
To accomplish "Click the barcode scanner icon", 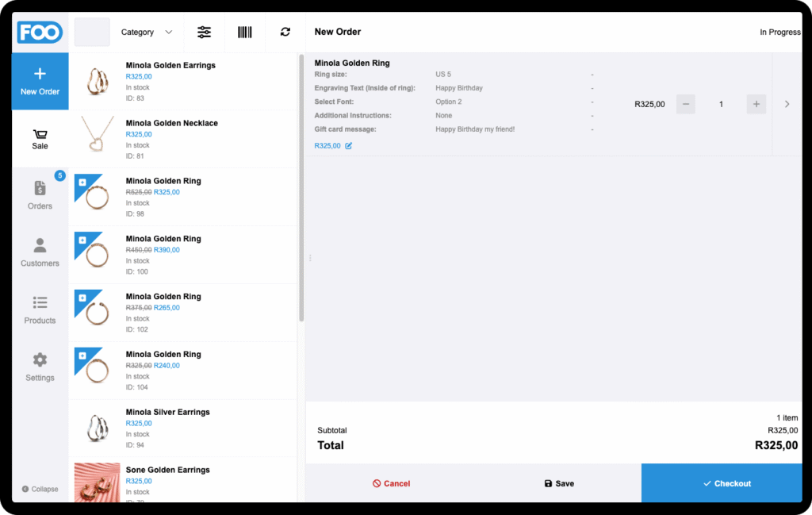I will coord(245,33).
